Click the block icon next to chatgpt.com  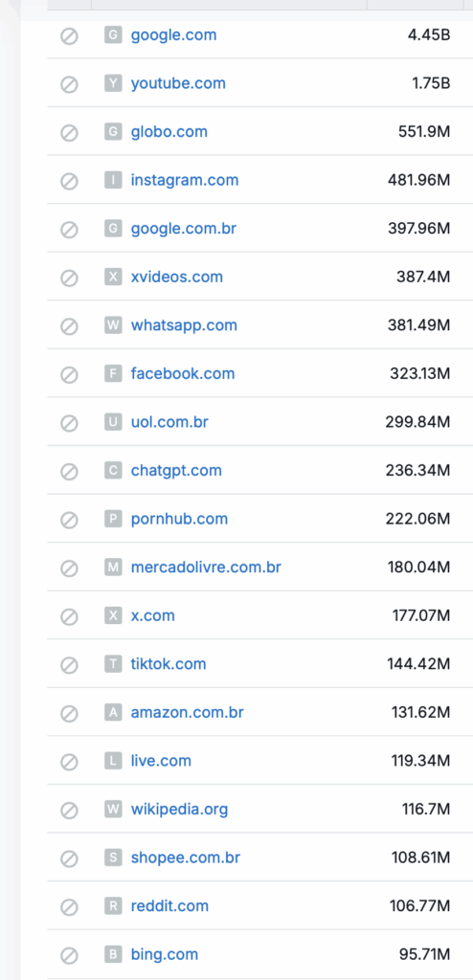[x=69, y=471]
